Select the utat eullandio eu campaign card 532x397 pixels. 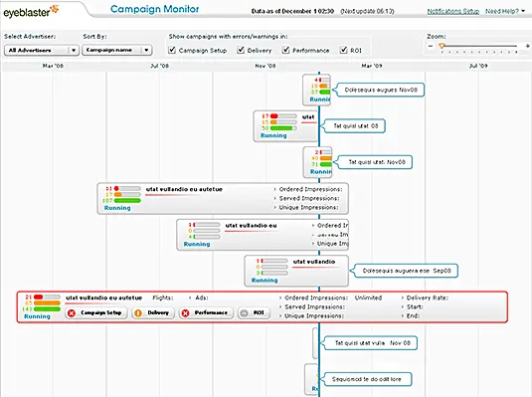(x=263, y=235)
